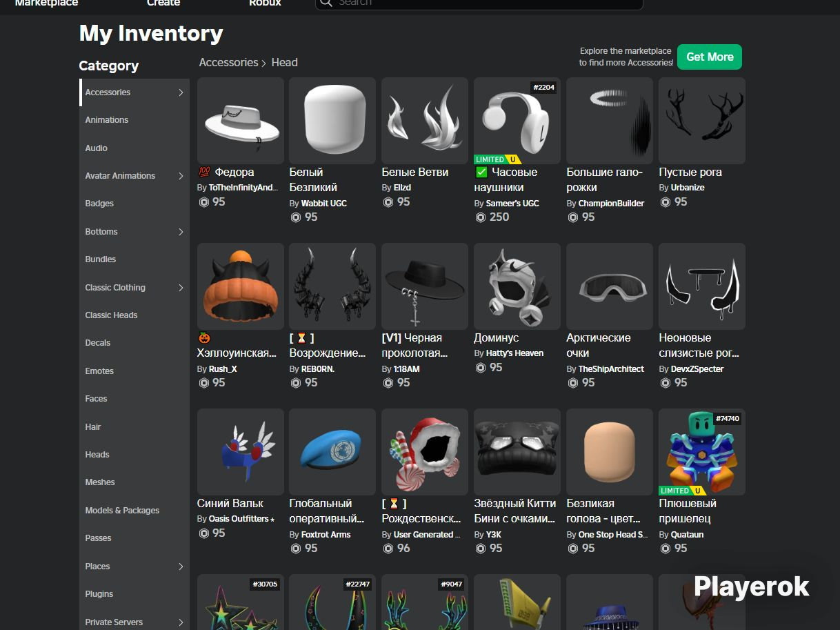This screenshot has width=840, height=630.
Task: Open creator link Foxtrot Arms
Action: coord(326,535)
